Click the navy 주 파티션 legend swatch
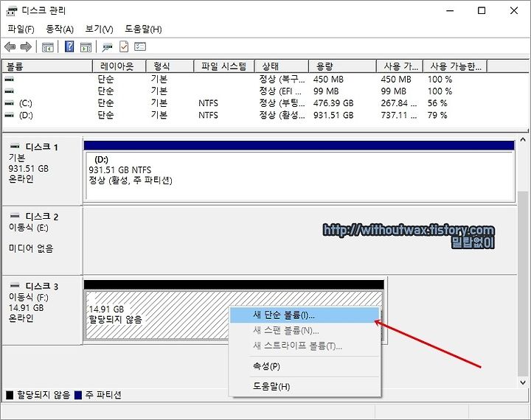The width and height of the screenshot is (531, 420). pos(78,395)
